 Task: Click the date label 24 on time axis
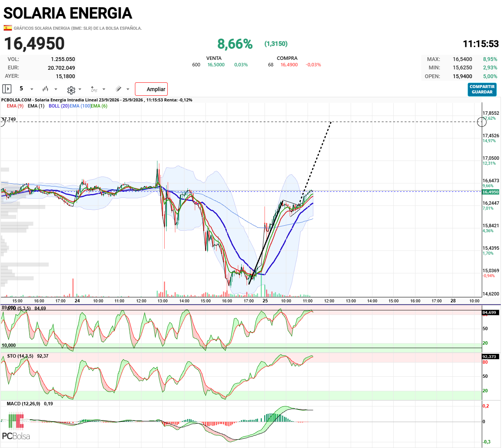pyautogui.click(x=77, y=301)
